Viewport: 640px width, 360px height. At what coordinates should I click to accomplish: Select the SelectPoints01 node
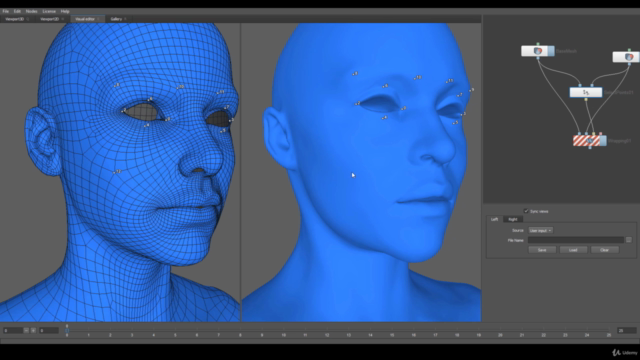pos(586,92)
